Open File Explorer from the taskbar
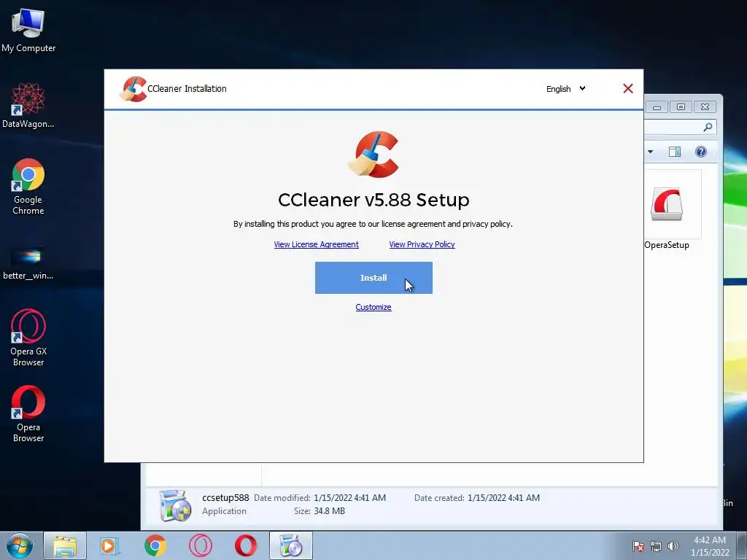 click(x=65, y=545)
